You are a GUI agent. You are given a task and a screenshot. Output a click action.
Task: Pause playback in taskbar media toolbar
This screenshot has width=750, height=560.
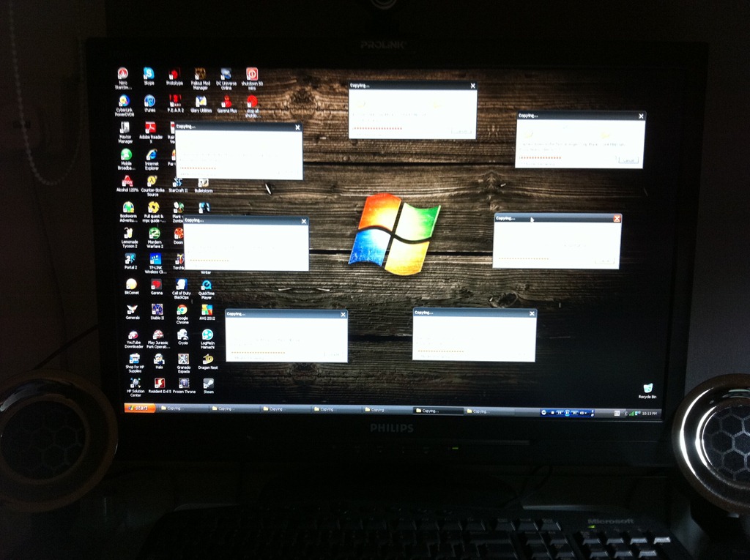click(x=567, y=413)
